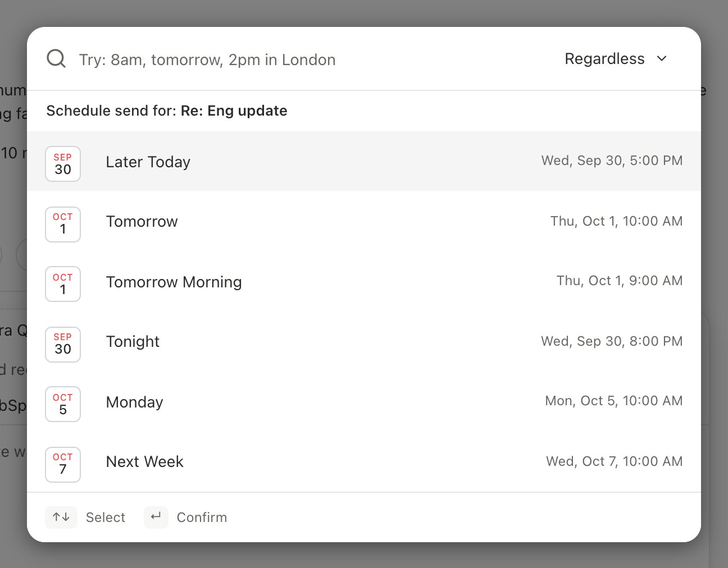Click the Thu, Oct 1, 10:00 AM time
Image resolution: width=728 pixels, height=568 pixels.
tap(616, 221)
